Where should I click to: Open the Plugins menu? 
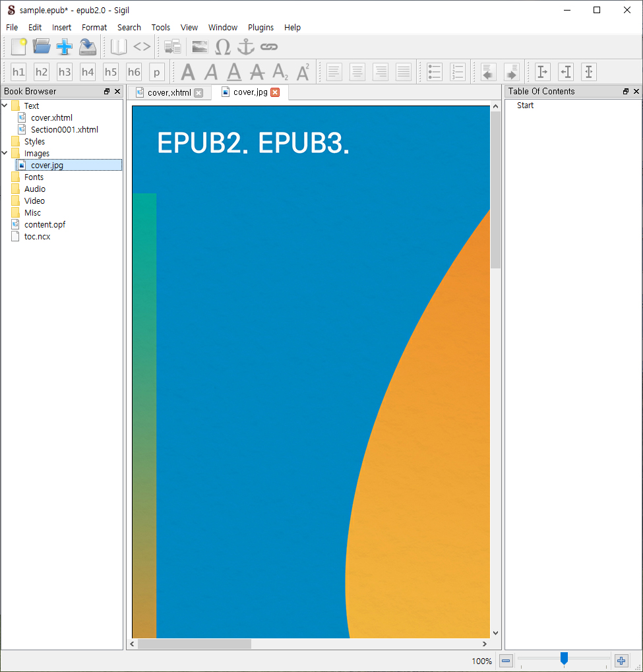260,28
